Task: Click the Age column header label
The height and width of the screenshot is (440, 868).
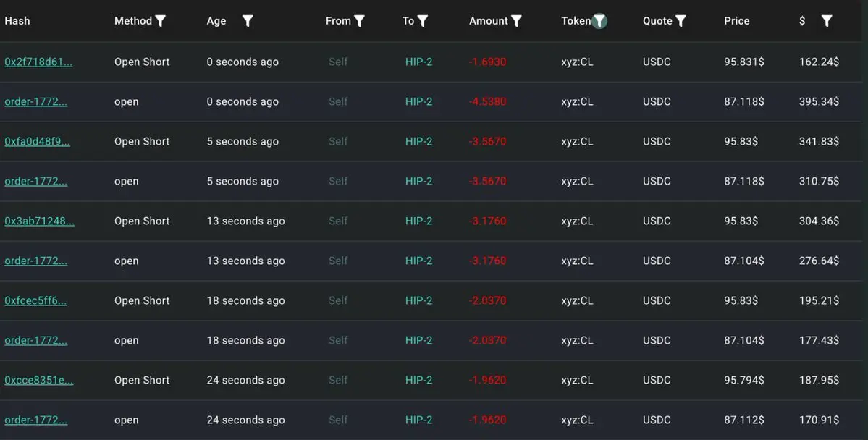Action: point(216,21)
